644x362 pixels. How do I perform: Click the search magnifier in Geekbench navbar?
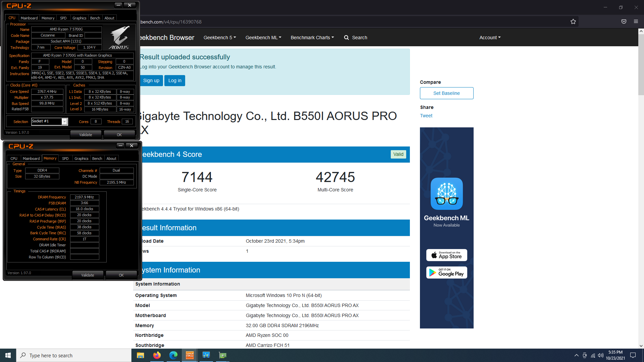coord(346,38)
